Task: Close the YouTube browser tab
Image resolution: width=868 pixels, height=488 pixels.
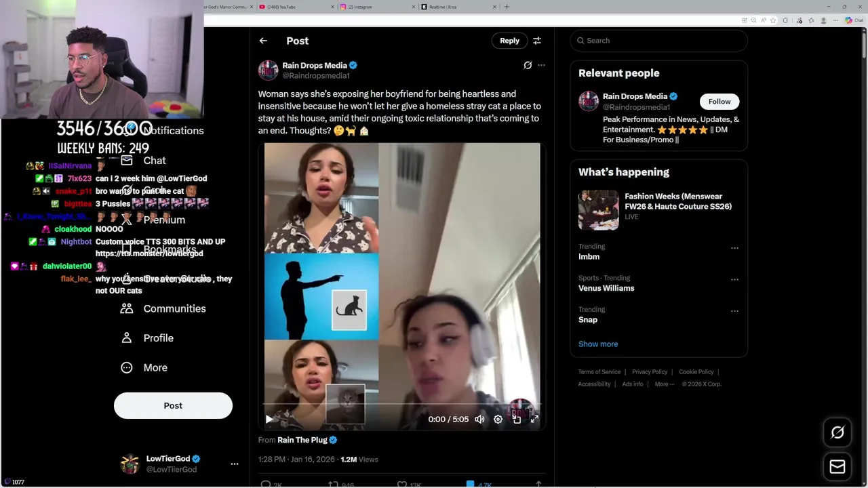Action: tap(332, 7)
